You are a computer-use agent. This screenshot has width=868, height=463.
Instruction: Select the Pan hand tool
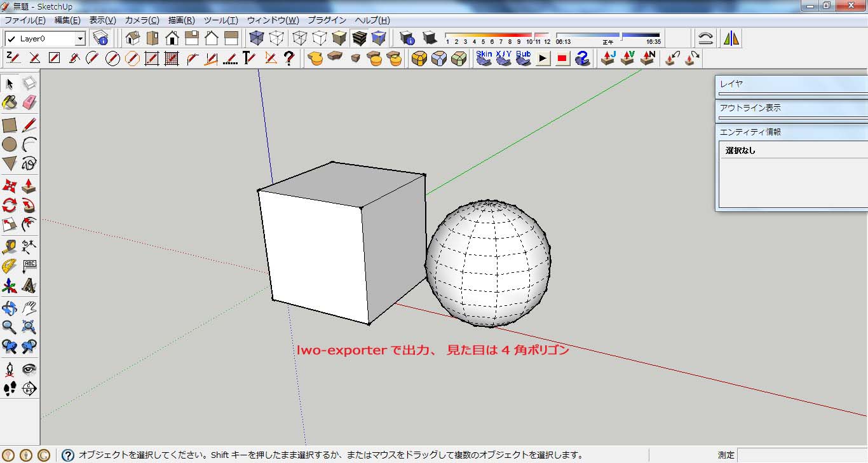(x=29, y=308)
